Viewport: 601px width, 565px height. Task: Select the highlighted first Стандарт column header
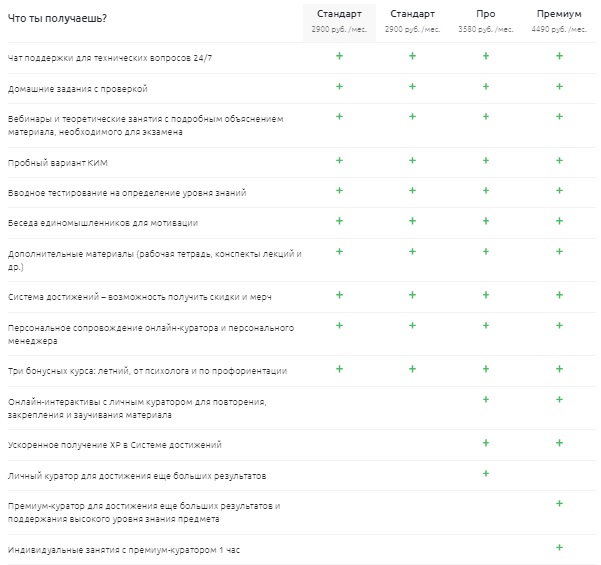click(340, 14)
